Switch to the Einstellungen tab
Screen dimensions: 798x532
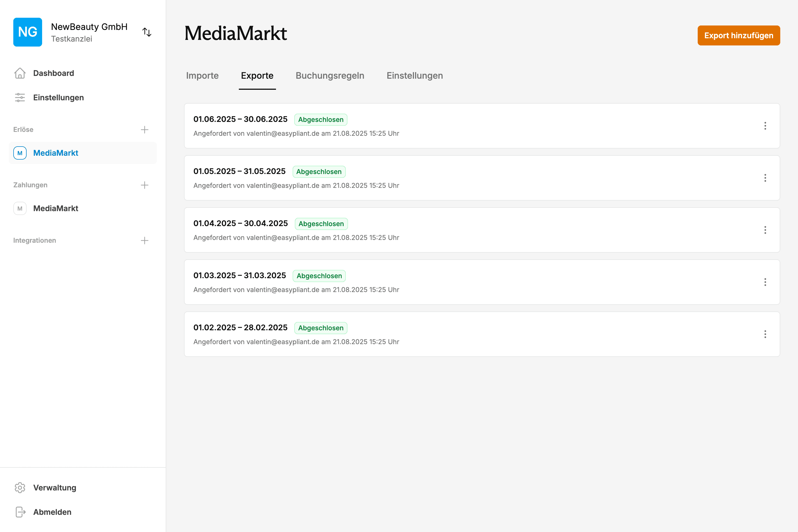click(x=415, y=76)
